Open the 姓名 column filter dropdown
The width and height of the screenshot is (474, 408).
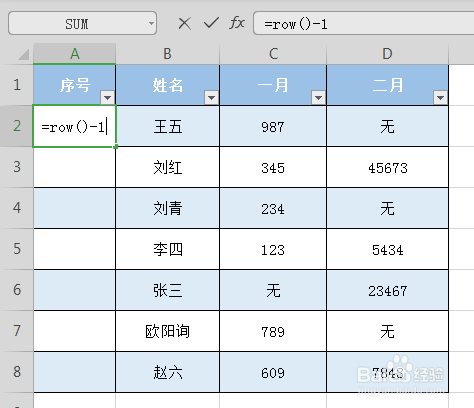coord(211,98)
